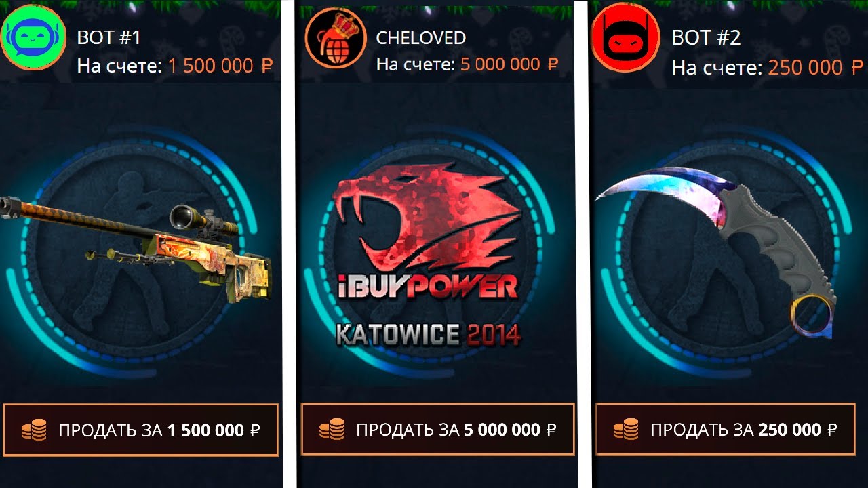The width and height of the screenshot is (868, 488).
Task: Click CHELOVED balance 5 000 000 ₽
Action: coord(509,65)
